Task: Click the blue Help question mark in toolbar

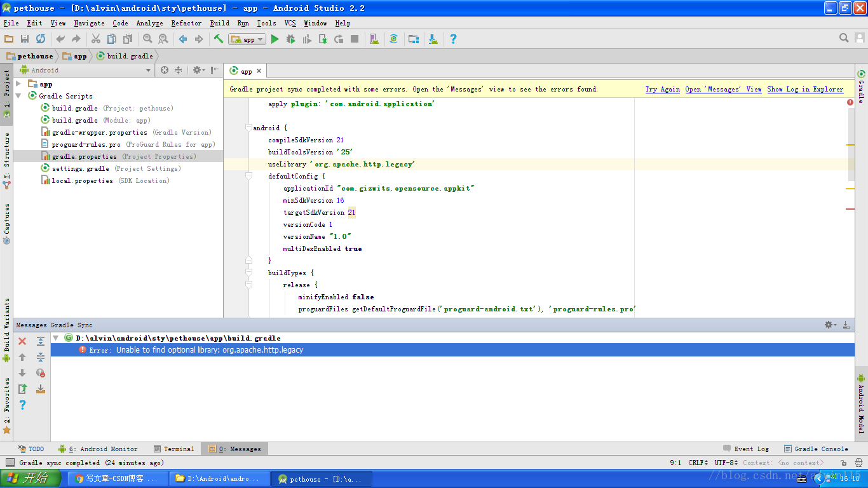Action: (453, 39)
